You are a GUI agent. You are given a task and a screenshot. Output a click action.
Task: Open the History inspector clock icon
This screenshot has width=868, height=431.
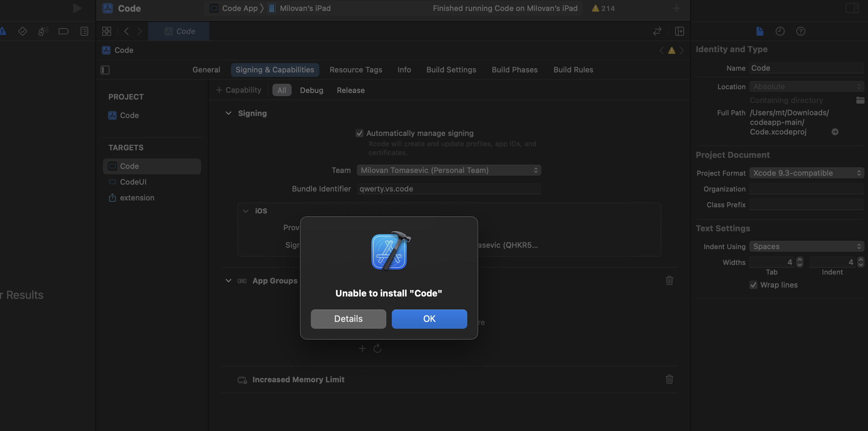780,31
